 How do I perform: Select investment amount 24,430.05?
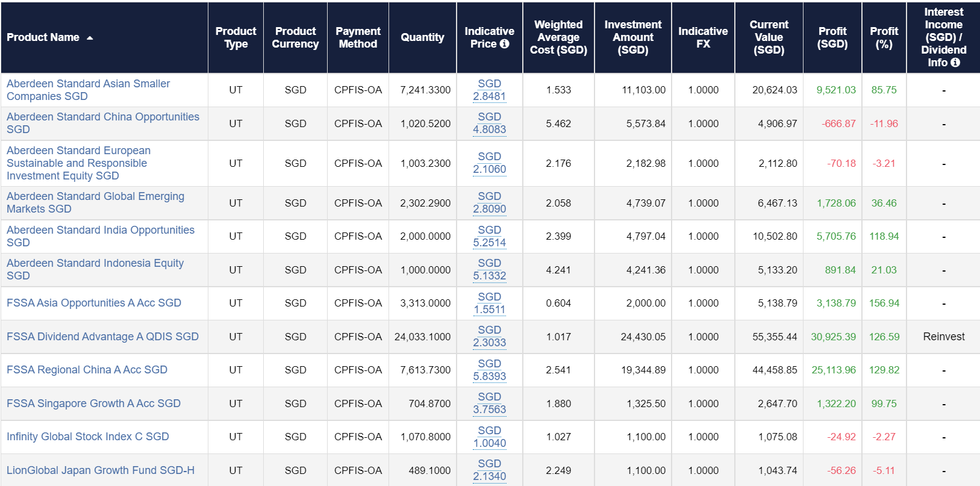(643, 337)
